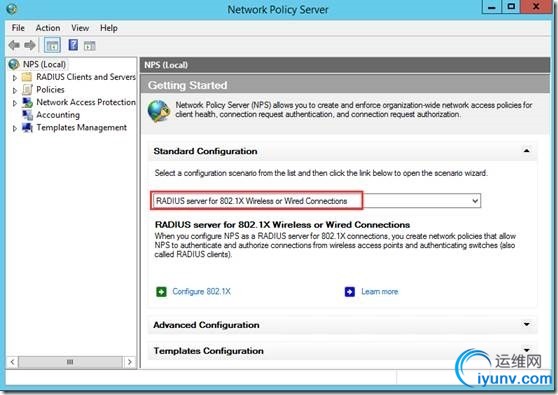Click the Getting Started globe icon
558x395 pixels.
pos(159,111)
